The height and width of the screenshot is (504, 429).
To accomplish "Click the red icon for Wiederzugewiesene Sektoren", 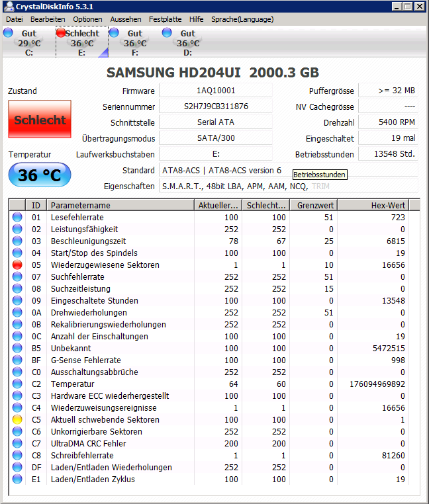I will tap(17, 265).
